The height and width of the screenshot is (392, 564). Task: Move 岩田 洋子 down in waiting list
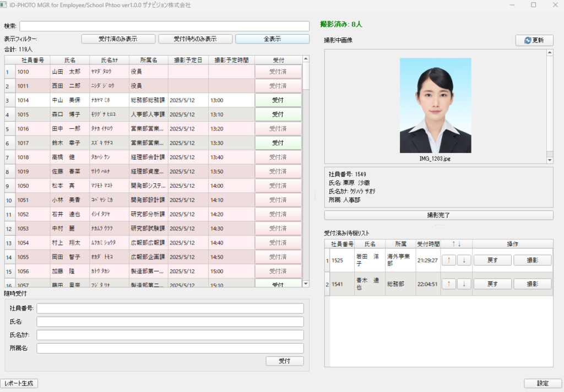click(x=464, y=260)
